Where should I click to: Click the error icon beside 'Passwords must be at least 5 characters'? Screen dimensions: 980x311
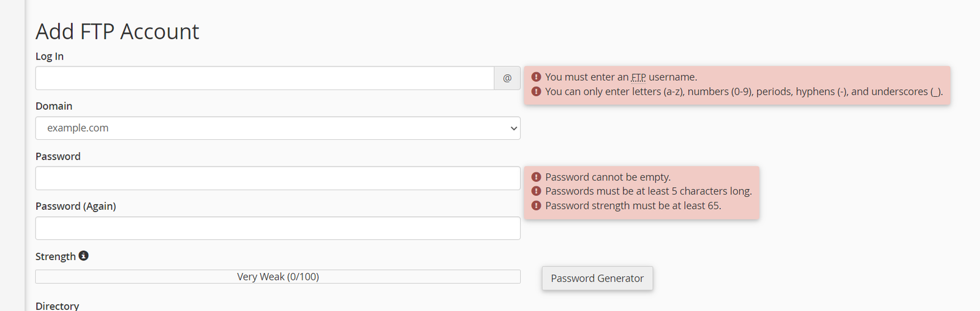[x=536, y=191]
